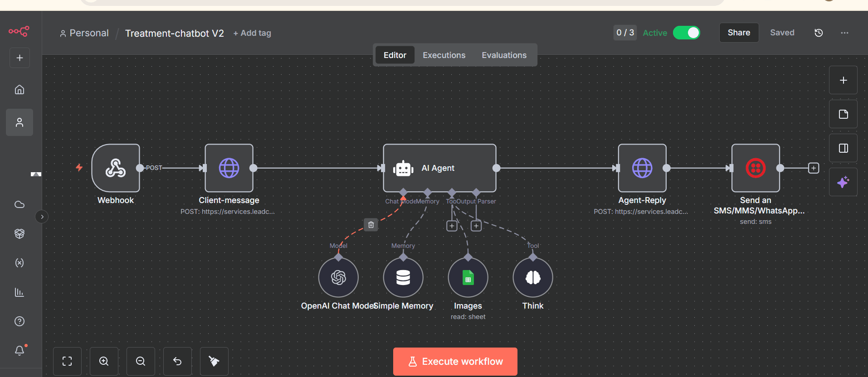
Task: Open the Personal project breadcrumb
Action: click(84, 33)
